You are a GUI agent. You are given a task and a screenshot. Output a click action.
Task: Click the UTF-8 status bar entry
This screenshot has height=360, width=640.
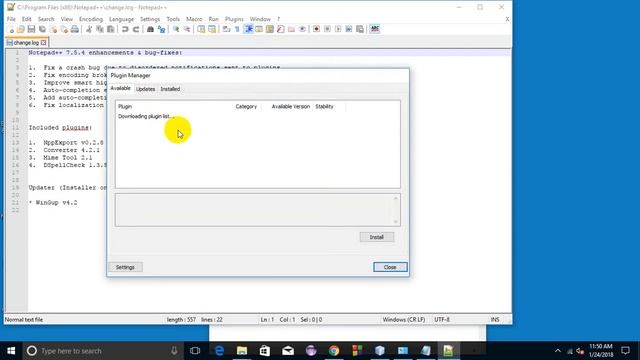click(442, 320)
